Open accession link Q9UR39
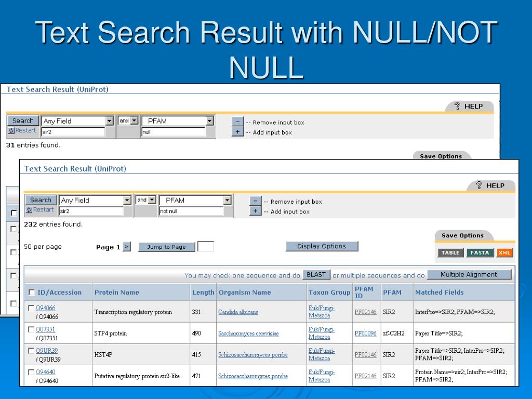This screenshot has width=532, height=399. coord(46,351)
